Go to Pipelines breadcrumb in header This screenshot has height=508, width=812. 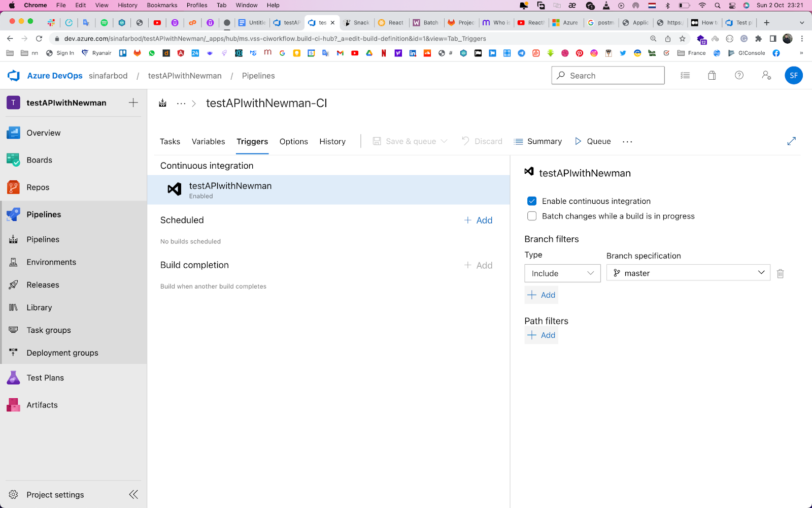[x=258, y=76]
